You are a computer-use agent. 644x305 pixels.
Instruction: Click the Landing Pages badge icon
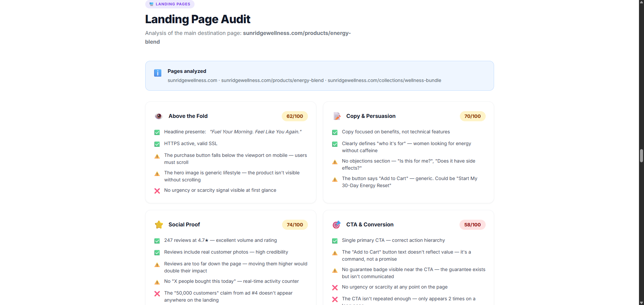[151, 4]
